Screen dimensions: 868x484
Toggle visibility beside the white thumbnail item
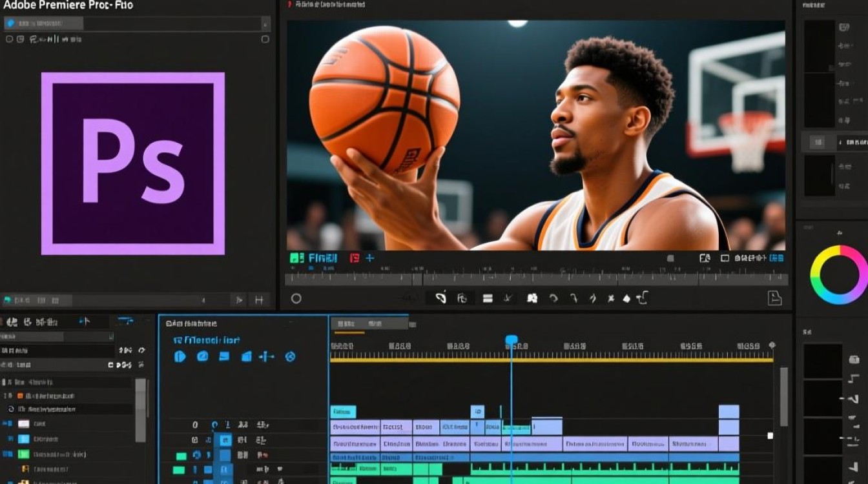point(7,424)
